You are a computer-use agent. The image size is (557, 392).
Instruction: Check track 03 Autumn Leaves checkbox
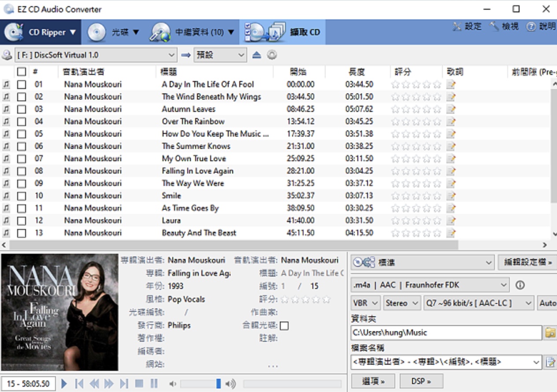pos(22,109)
